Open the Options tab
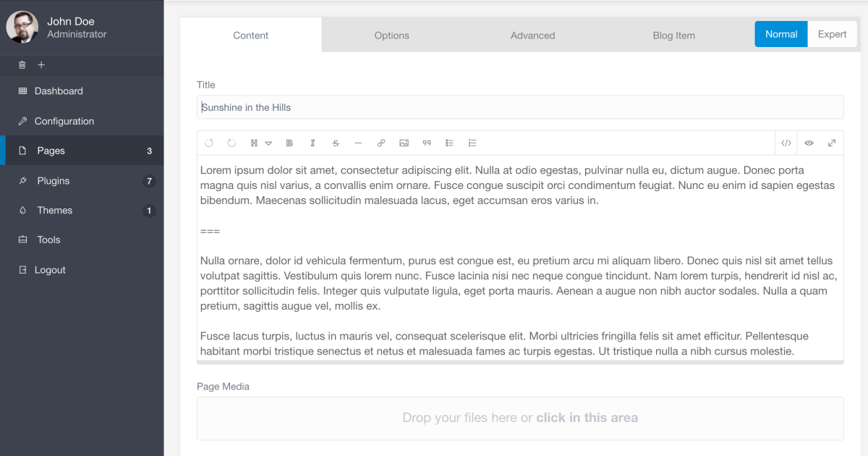The image size is (868, 456). click(391, 35)
